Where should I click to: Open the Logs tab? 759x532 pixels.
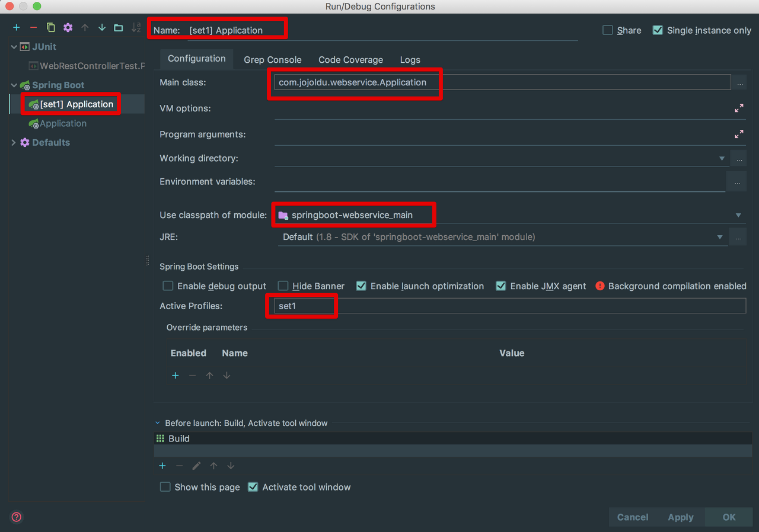(410, 60)
